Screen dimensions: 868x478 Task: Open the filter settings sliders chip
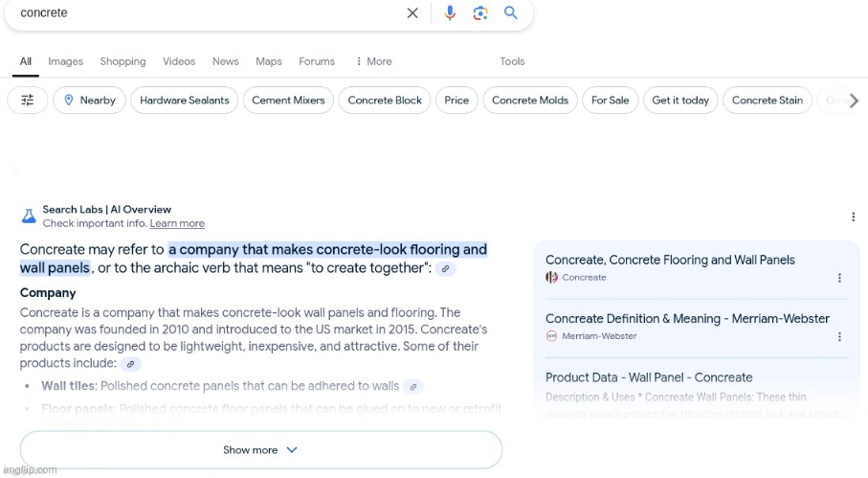coord(27,101)
